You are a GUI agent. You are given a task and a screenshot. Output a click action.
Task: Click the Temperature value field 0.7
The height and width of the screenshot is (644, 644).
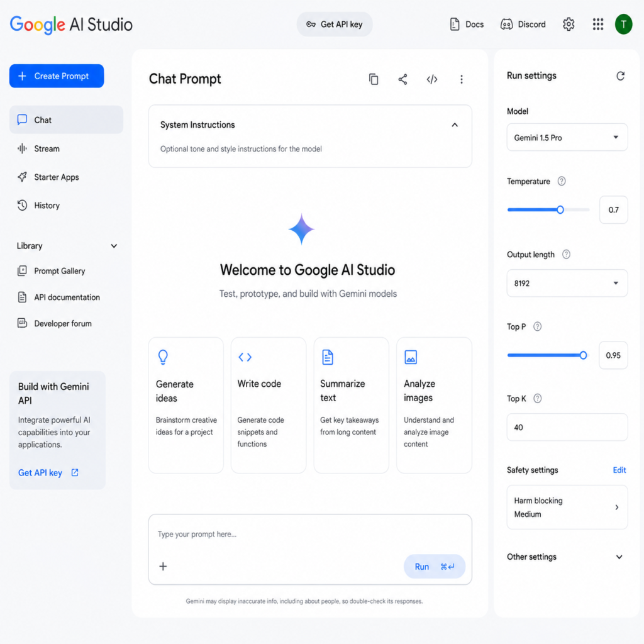613,210
